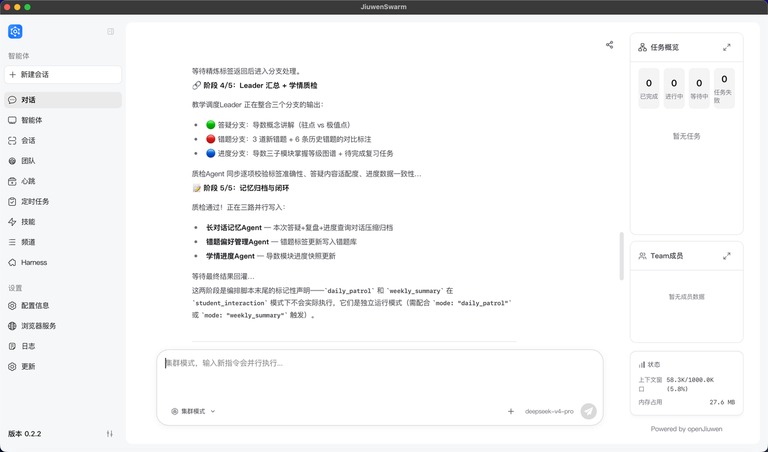The height and width of the screenshot is (452, 768).
Task: Expand the Team成员 panel
Action: [727, 256]
